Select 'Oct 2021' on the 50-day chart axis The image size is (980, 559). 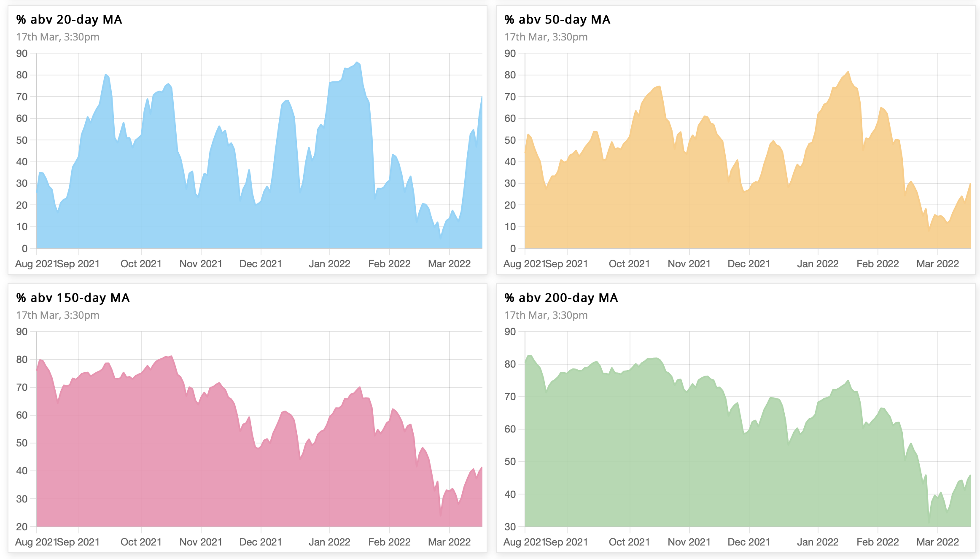pos(629,264)
